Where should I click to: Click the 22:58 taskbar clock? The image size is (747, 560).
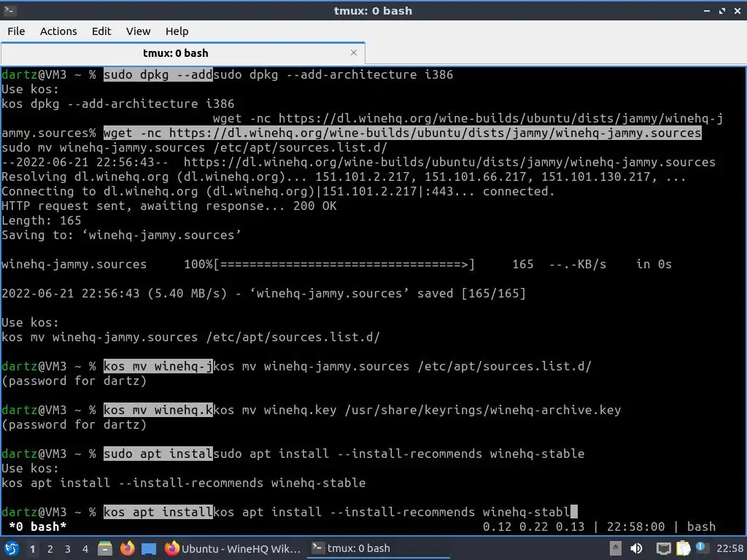(729, 548)
